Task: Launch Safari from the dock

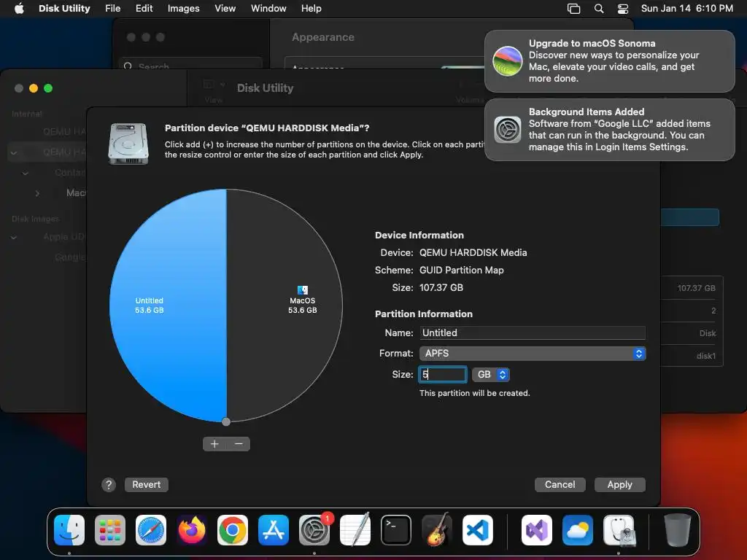Action: pos(151,529)
